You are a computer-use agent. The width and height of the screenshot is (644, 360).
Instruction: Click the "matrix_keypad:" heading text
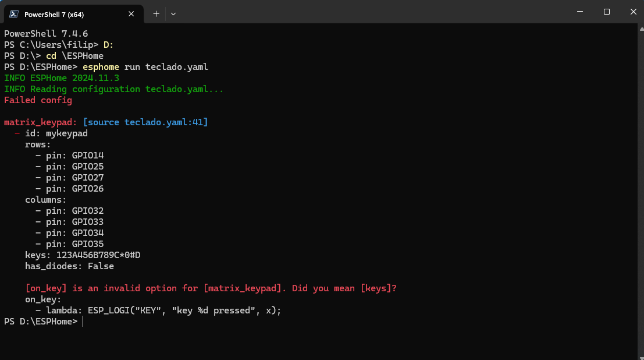pyautogui.click(x=41, y=122)
